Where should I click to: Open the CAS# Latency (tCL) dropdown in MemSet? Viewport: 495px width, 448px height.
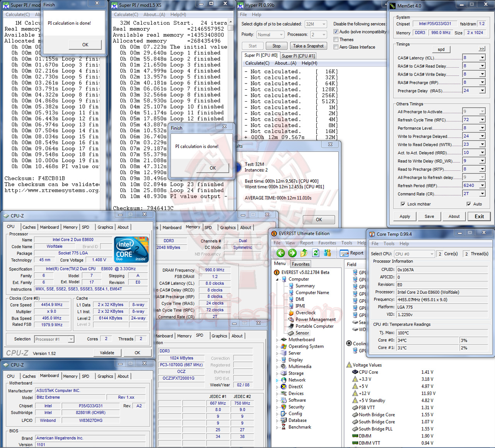482,58
